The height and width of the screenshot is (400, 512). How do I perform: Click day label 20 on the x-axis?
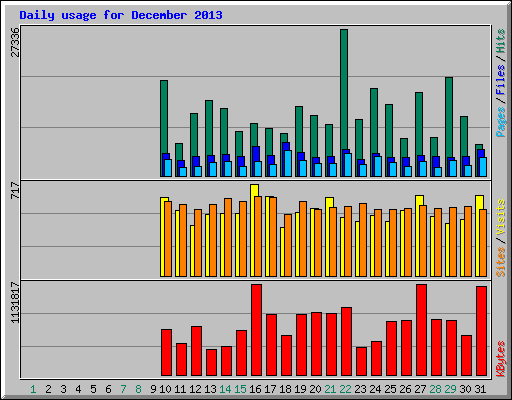315,389
